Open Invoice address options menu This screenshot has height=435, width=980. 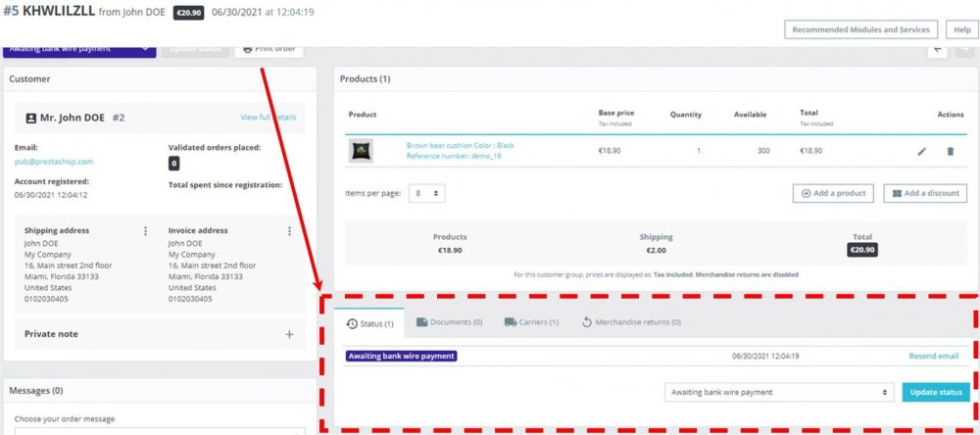(289, 231)
